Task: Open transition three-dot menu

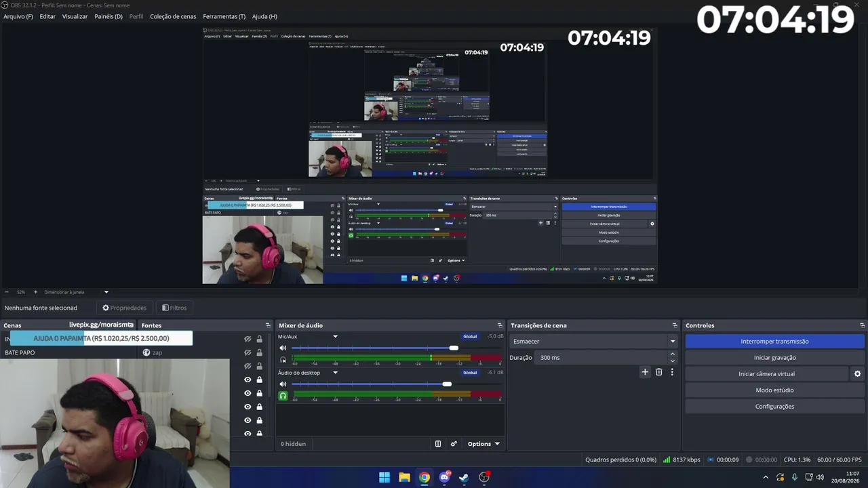Action: pos(672,372)
